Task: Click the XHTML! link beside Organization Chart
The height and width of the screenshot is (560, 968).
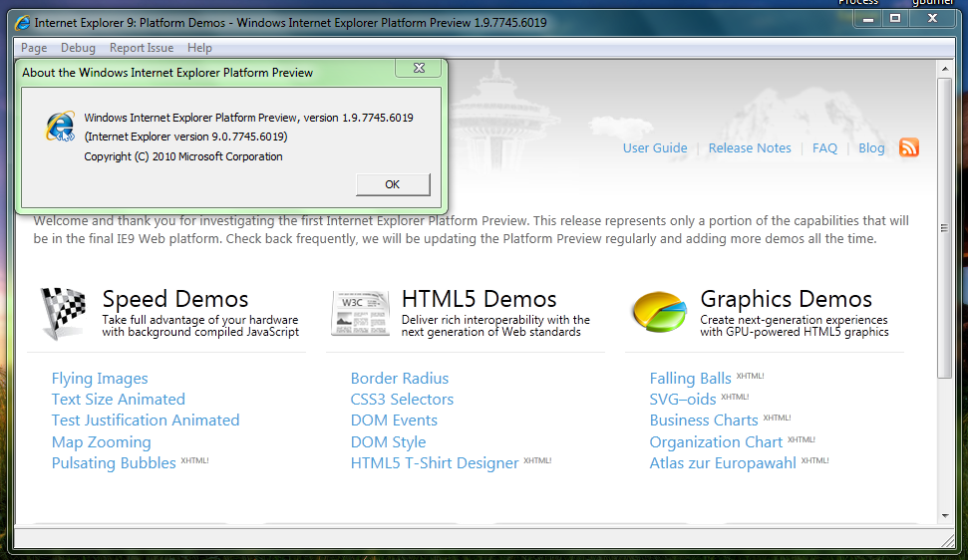Action: [x=802, y=439]
